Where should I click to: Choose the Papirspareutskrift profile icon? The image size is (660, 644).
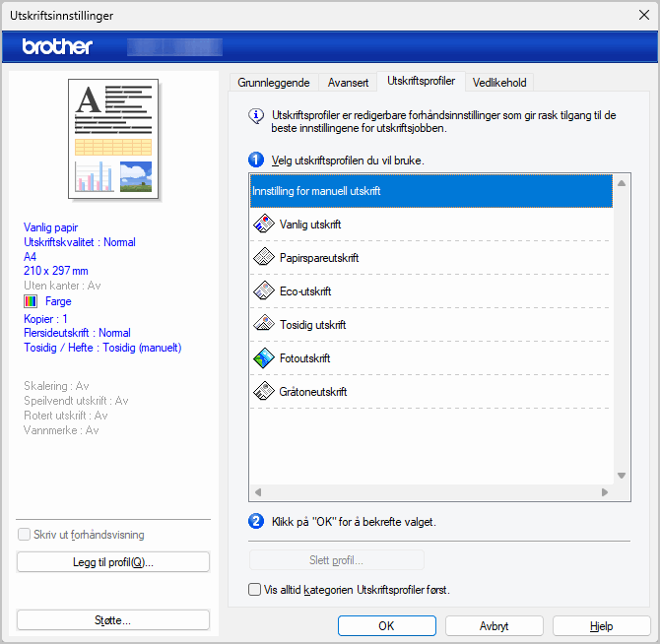coord(263,258)
